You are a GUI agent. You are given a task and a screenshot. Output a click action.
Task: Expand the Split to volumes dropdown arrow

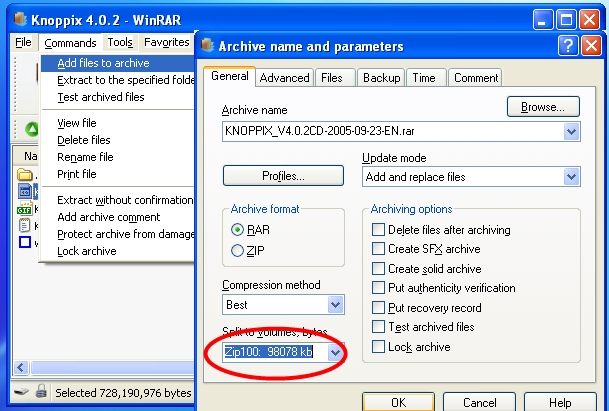click(336, 352)
